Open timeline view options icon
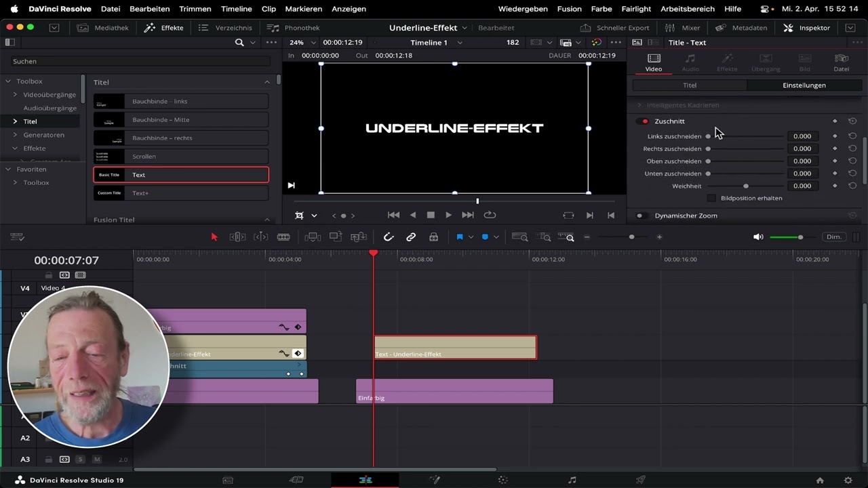This screenshot has height=488, width=868. click(18, 237)
